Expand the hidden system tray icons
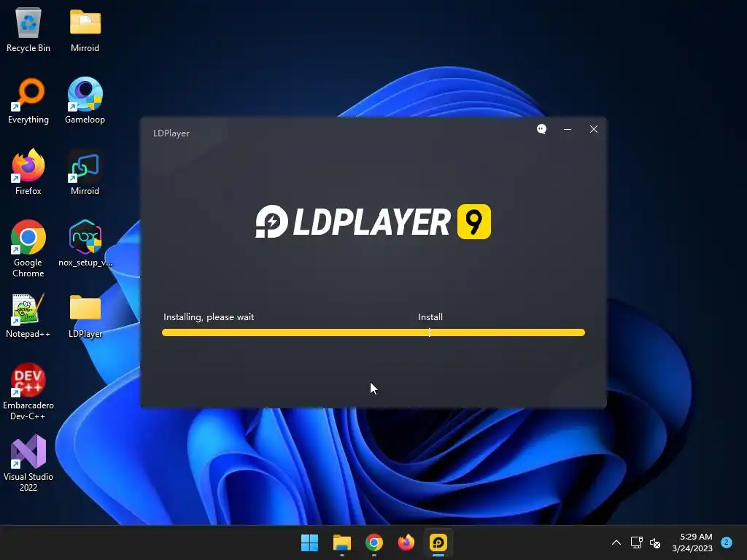 click(x=616, y=542)
